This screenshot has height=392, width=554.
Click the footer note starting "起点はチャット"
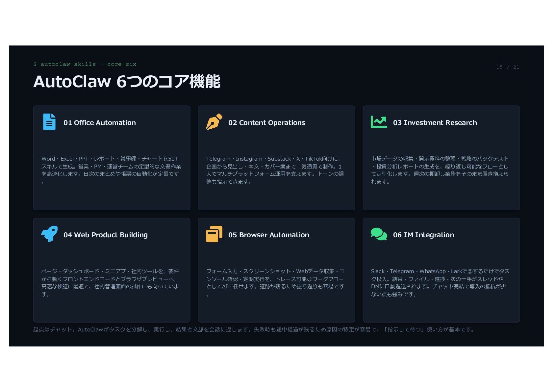click(254, 329)
